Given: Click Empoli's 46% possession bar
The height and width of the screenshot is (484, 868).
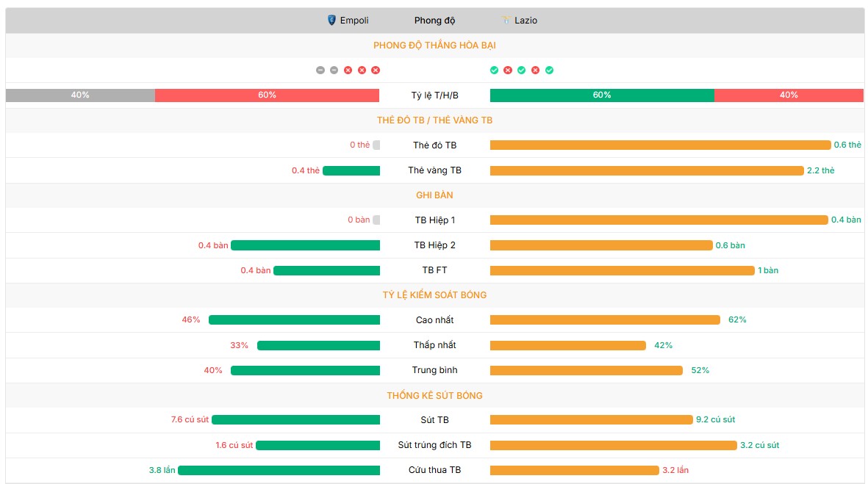Looking at the screenshot, I should pyautogui.click(x=295, y=319).
